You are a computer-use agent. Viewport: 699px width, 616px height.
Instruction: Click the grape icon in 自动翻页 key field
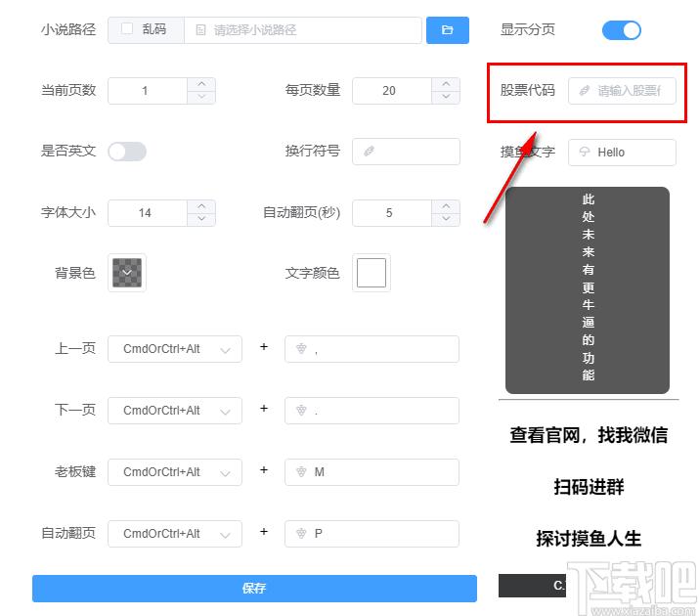point(301,533)
